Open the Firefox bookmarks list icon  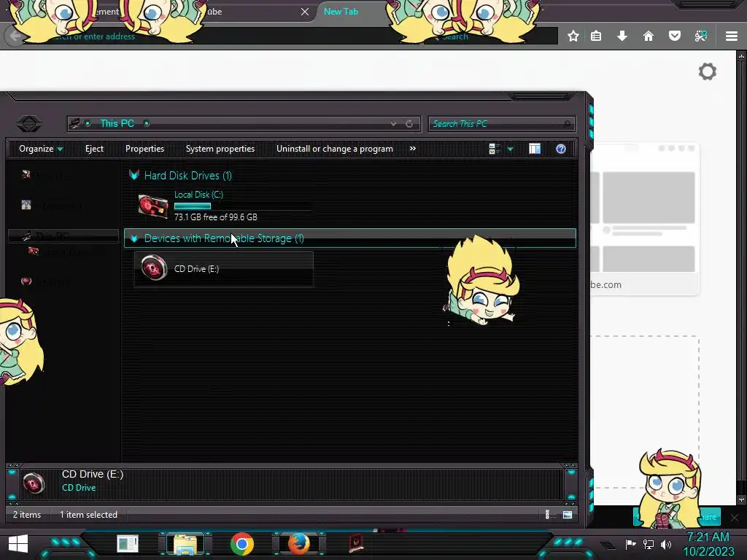(596, 36)
